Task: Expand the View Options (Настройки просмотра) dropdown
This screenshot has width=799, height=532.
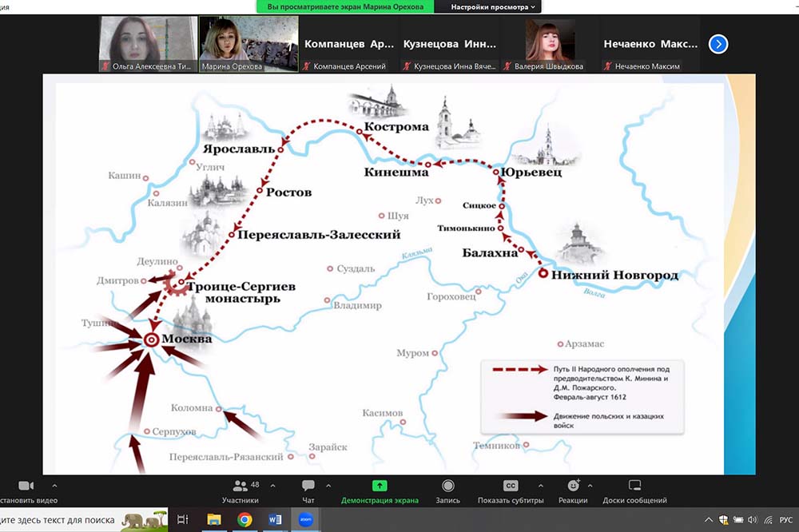Action: tap(495, 6)
